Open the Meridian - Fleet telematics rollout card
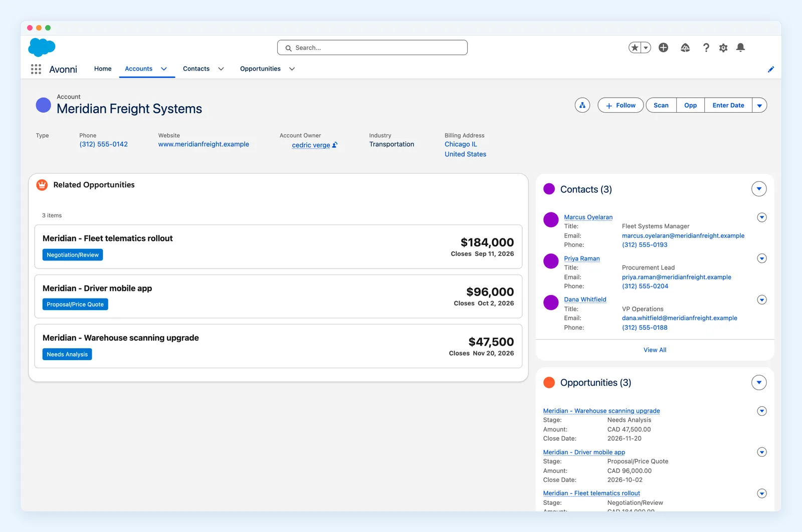Screen dimensions: 802x532 click(278, 246)
